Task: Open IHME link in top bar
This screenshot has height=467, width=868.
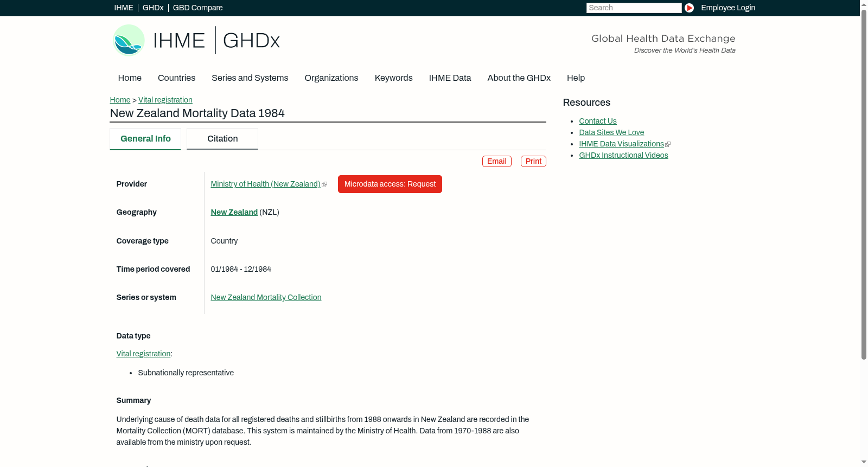Action: pyautogui.click(x=123, y=8)
